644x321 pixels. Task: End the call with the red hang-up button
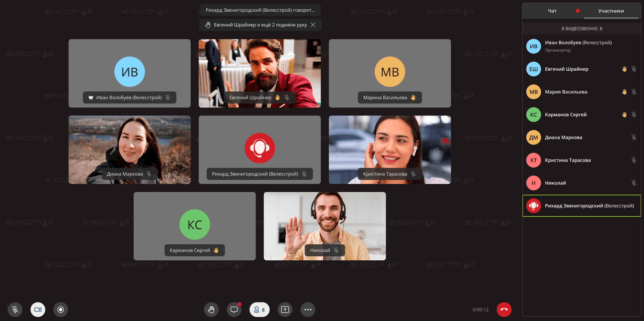point(504,310)
